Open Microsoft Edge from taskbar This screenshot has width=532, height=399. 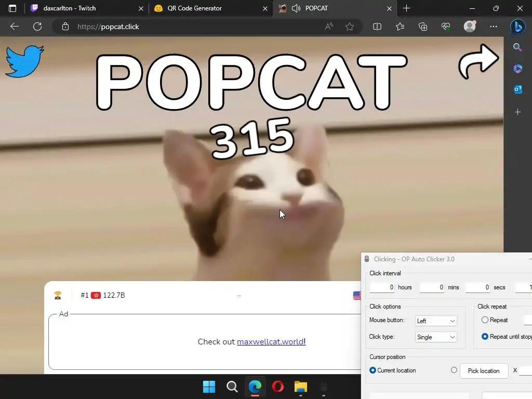(255, 387)
